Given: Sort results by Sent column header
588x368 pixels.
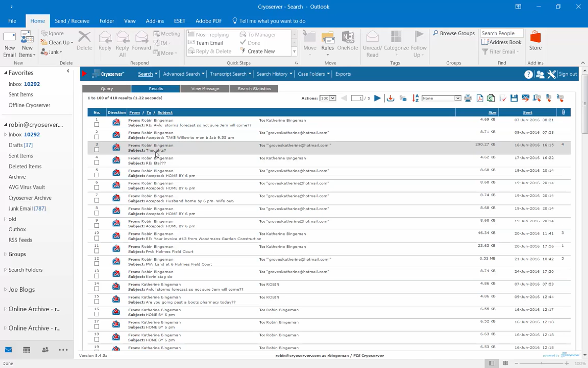Looking at the screenshot, I should (x=527, y=112).
